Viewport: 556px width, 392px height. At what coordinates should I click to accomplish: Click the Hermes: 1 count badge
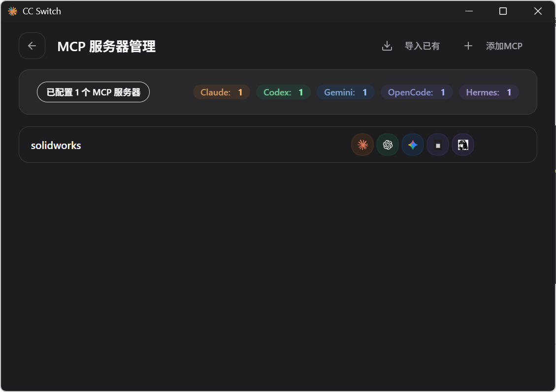(489, 92)
